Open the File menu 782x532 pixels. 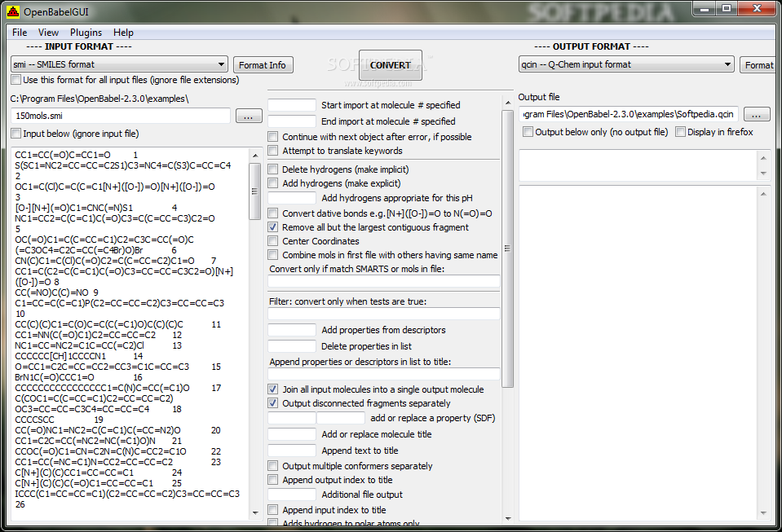click(x=20, y=33)
